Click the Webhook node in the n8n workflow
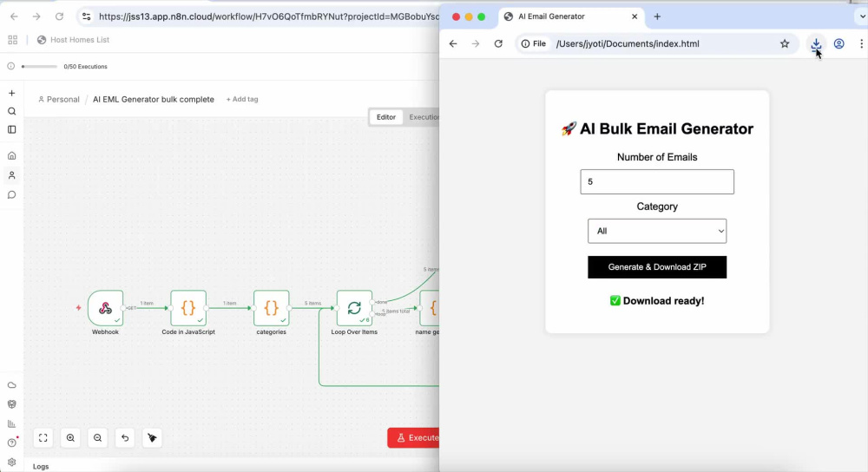868x472 pixels. (x=105, y=308)
